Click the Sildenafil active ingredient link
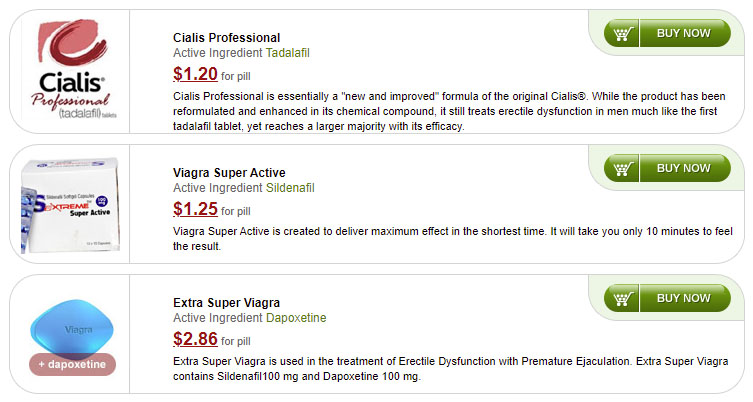Viewport: 753px width, 402px height. tap(290, 188)
